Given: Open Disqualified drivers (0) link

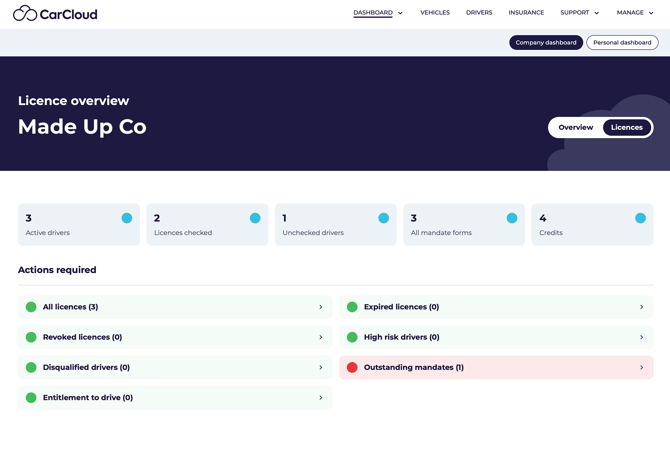Looking at the screenshot, I should 86,368.
